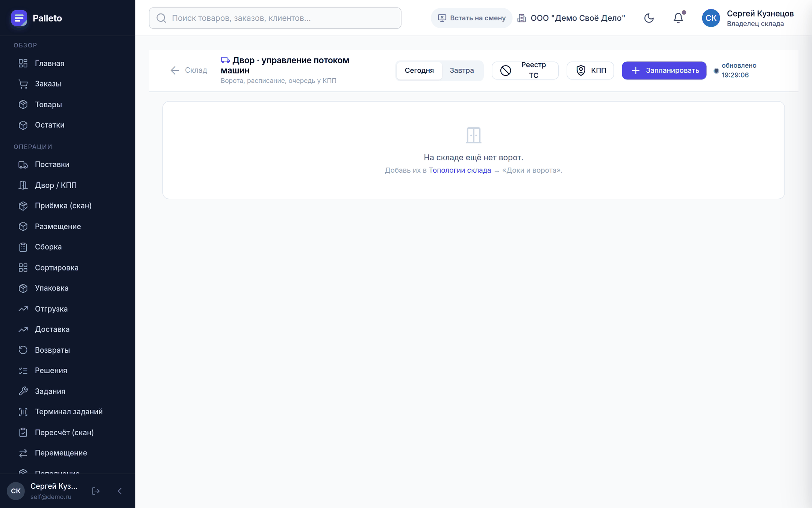The height and width of the screenshot is (508, 812).
Task: Click the Перемещение arrows icon
Action: click(23, 453)
